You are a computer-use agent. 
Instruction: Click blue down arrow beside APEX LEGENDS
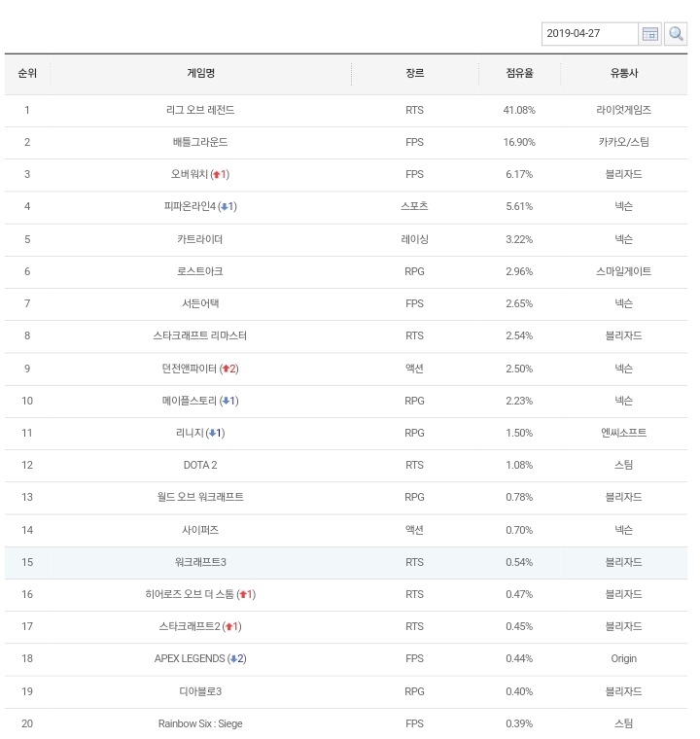pyautogui.click(x=233, y=659)
